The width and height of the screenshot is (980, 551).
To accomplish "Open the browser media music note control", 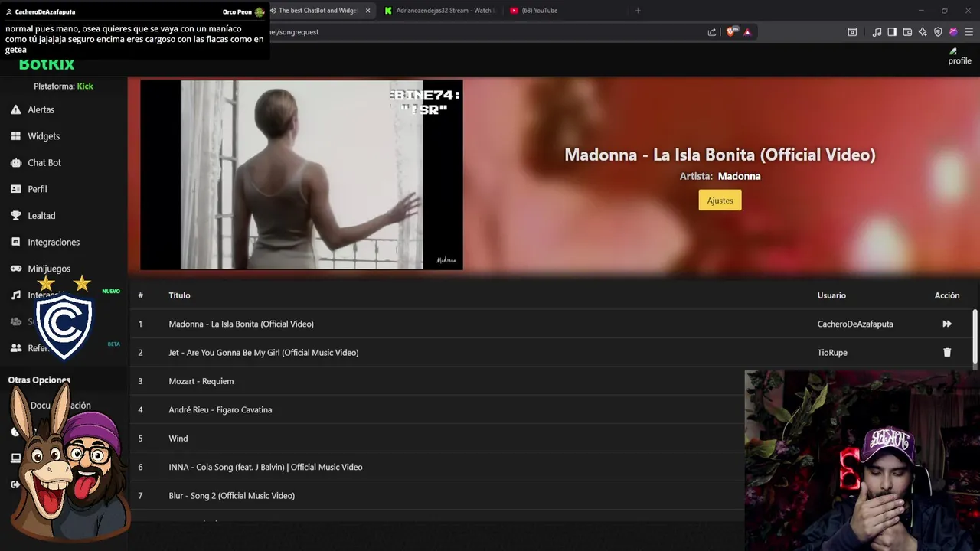I will pyautogui.click(x=877, y=32).
